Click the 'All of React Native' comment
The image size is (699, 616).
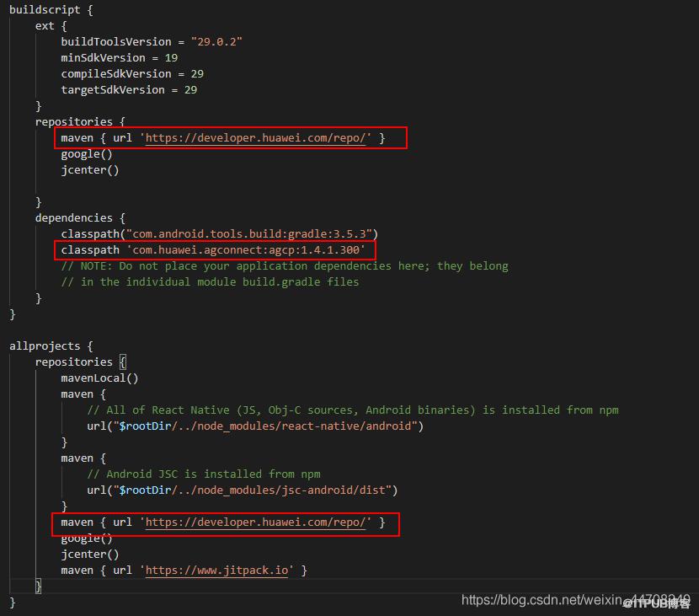tap(353, 410)
